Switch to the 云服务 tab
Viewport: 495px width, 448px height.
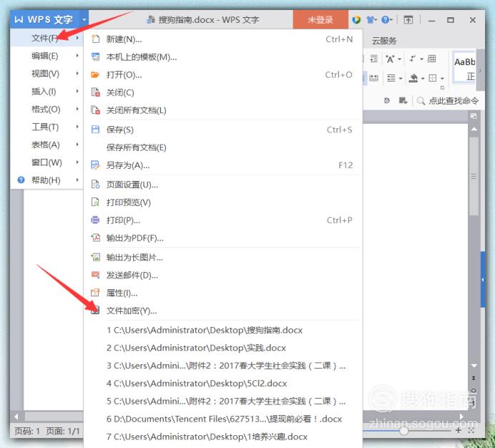(384, 41)
